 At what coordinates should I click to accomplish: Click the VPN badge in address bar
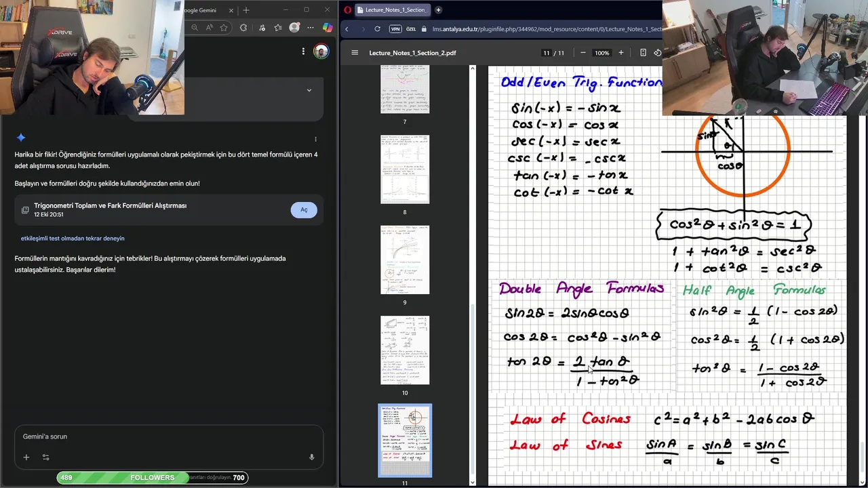[x=395, y=29]
